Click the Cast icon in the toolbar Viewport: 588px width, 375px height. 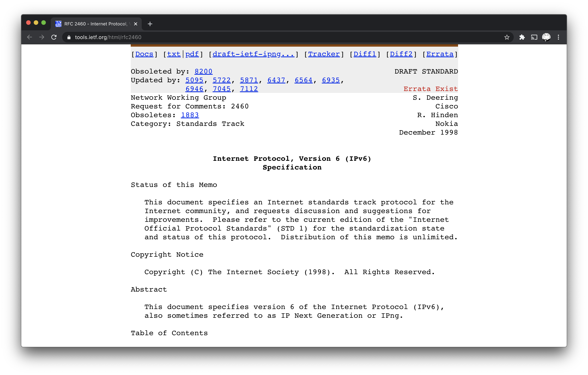point(534,37)
